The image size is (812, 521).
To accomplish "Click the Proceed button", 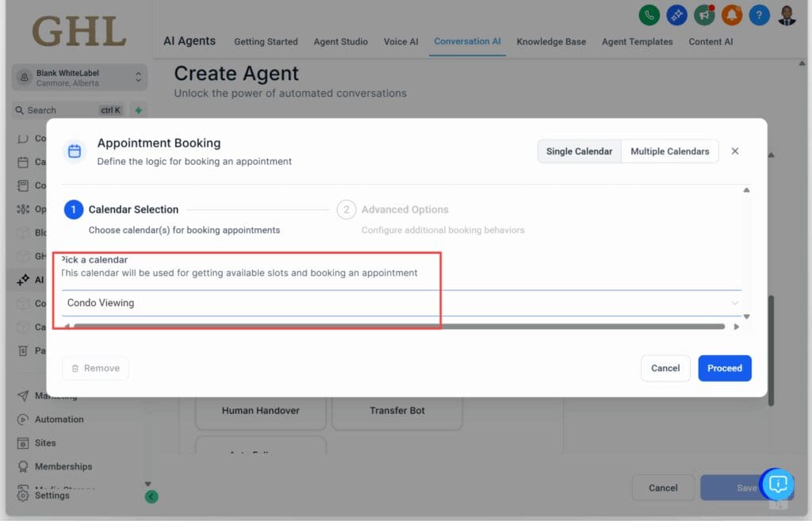I will pyautogui.click(x=724, y=368).
